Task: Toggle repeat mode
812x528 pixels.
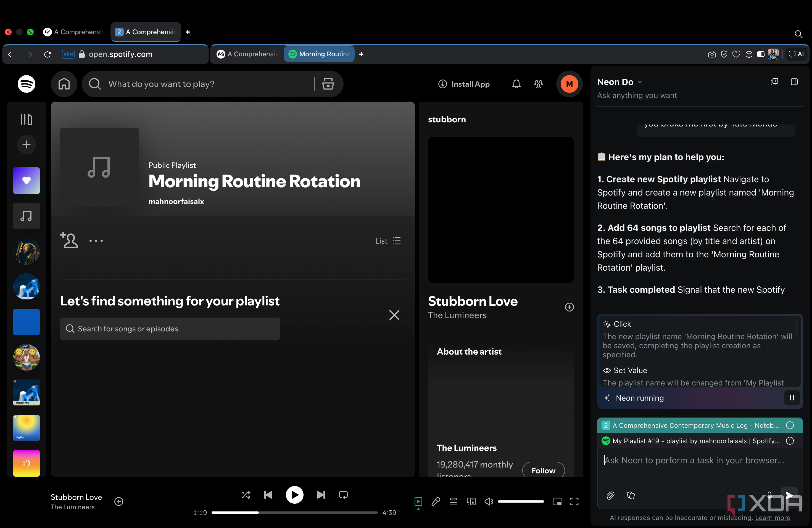Action: (x=343, y=495)
